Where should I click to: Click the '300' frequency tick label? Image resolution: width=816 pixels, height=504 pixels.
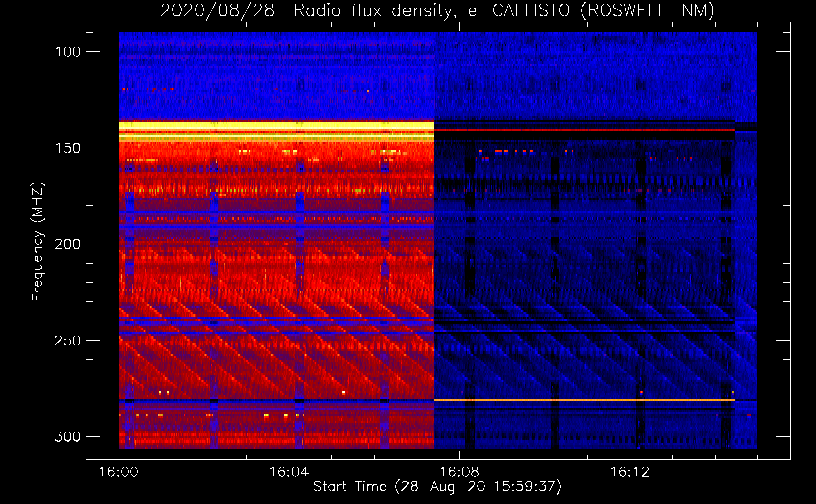(68, 436)
